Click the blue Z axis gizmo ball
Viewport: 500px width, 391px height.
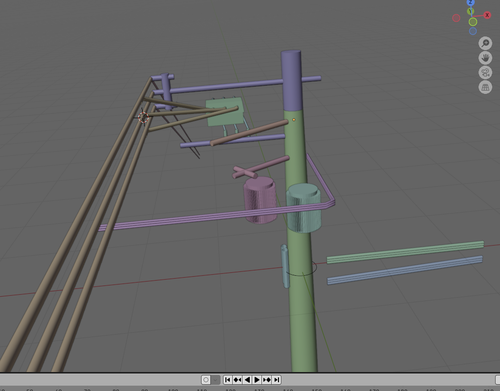click(x=471, y=2)
